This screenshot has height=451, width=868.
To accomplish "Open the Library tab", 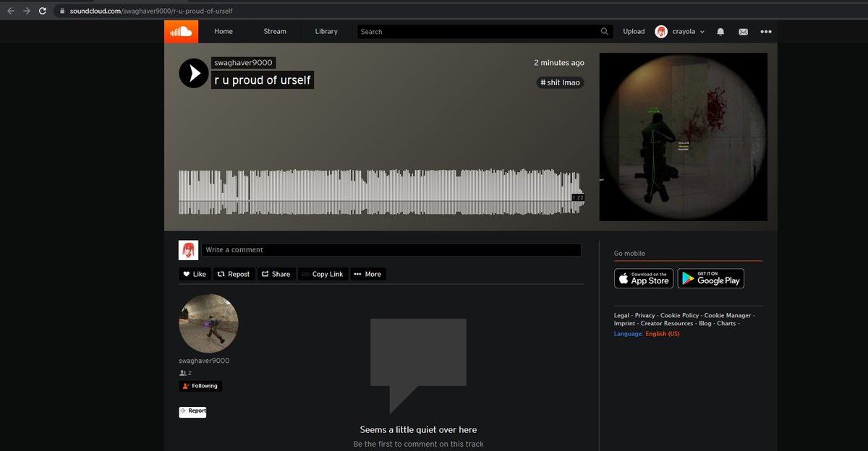I will coord(326,32).
